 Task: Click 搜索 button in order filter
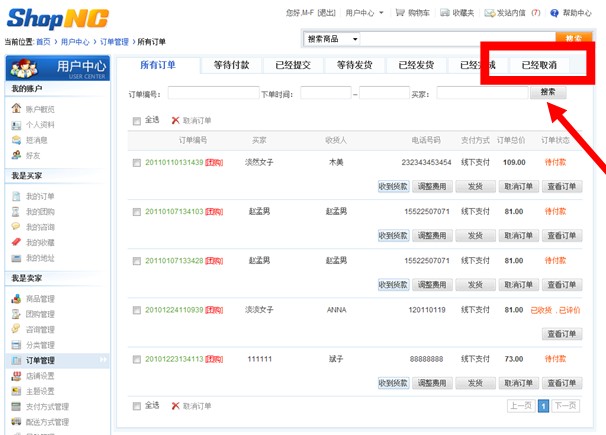pos(548,92)
